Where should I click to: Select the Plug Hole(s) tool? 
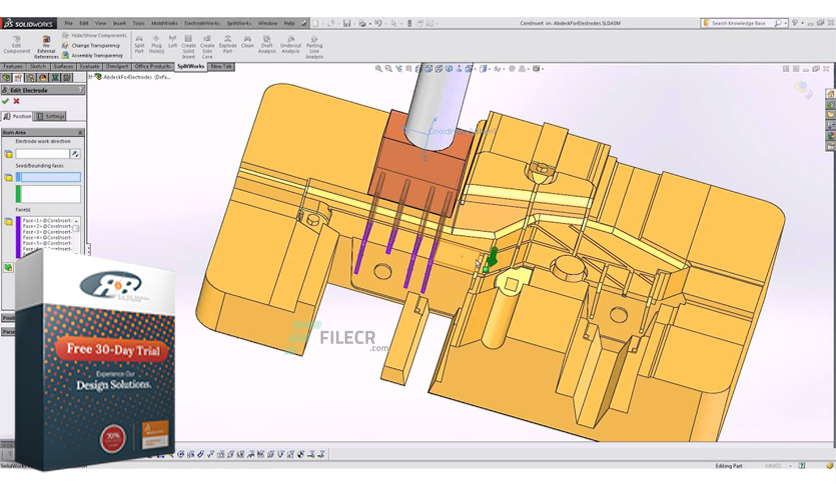tap(156, 44)
